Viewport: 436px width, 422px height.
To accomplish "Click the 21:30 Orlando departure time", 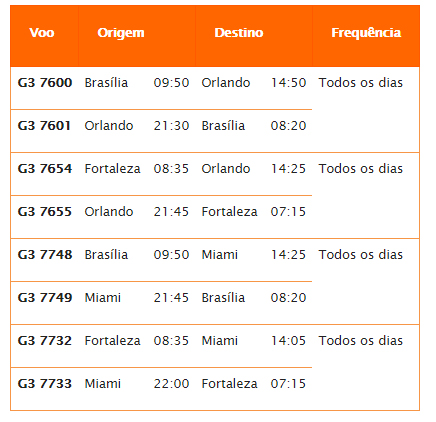I will (171, 126).
